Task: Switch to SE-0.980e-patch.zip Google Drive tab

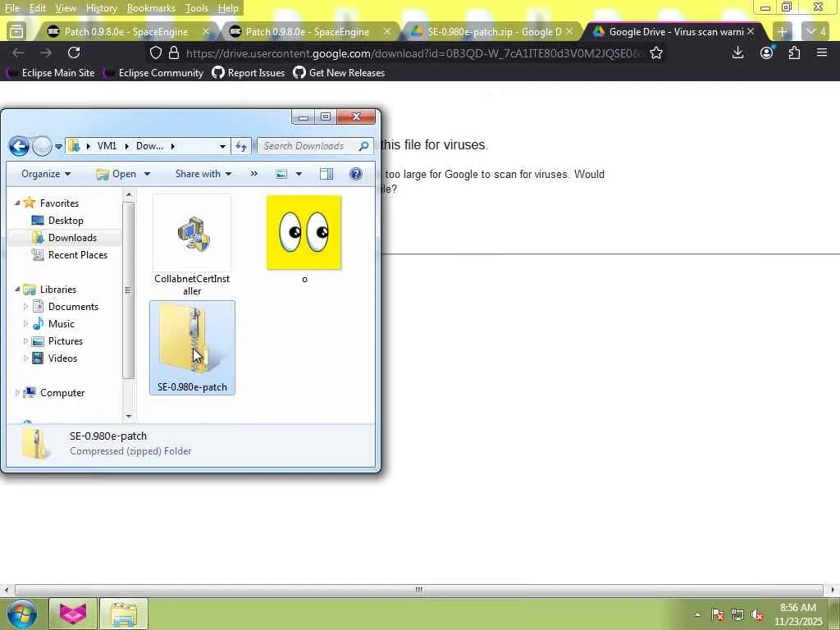Action: click(x=493, y=32)
